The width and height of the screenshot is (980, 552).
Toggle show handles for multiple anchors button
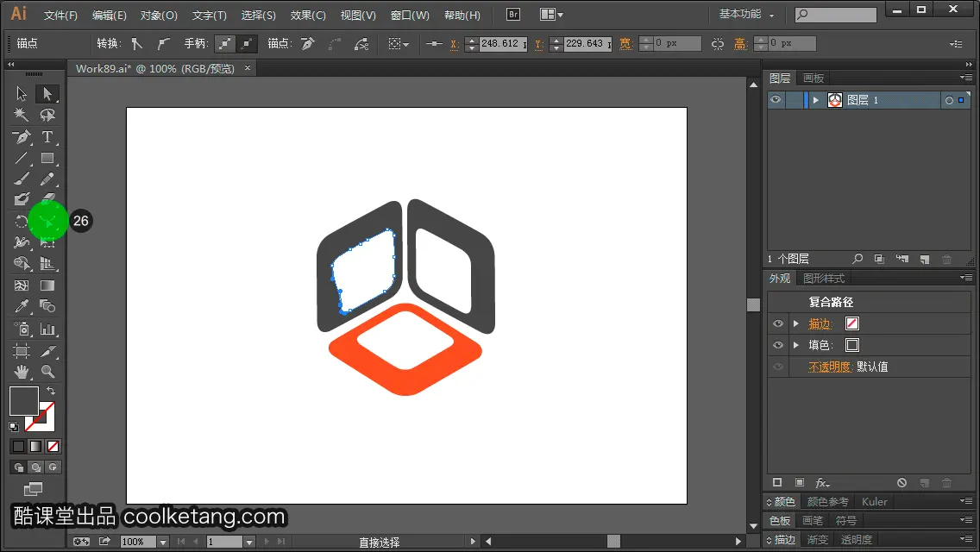224,44
